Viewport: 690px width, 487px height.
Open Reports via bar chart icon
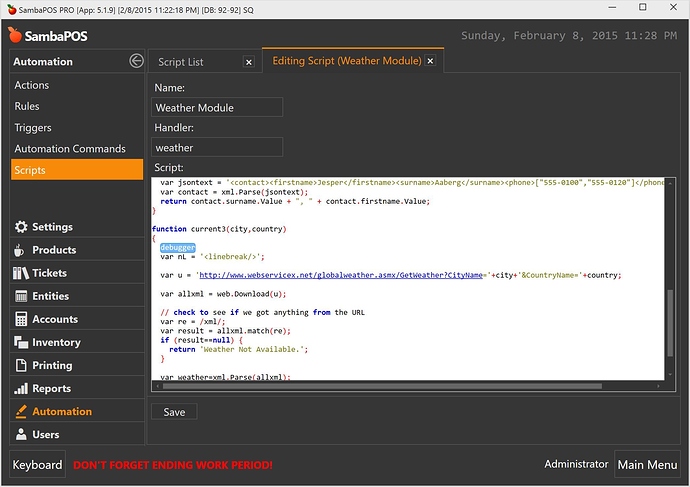point(21,388)
